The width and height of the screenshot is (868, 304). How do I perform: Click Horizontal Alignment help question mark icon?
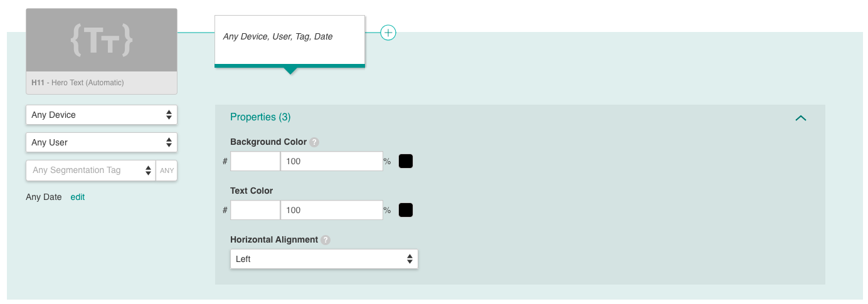(x=325, y=240)
